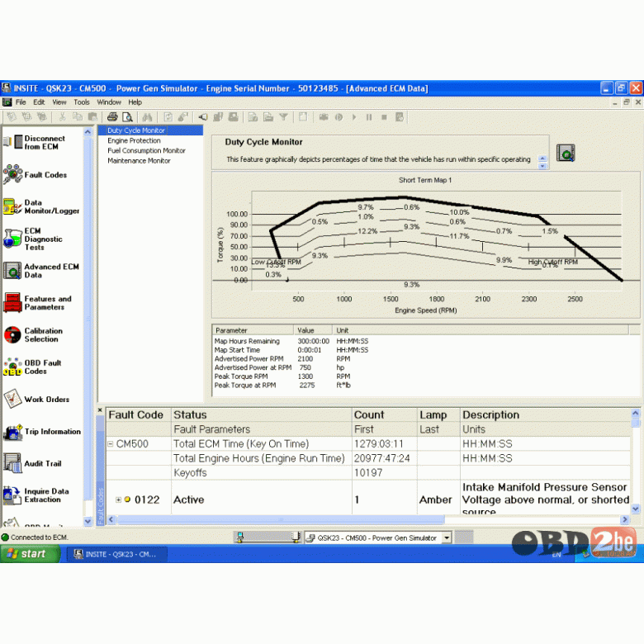Click the Print toolbar icon
The height and width of the screenshot is (644, 644).
point(112,117)
